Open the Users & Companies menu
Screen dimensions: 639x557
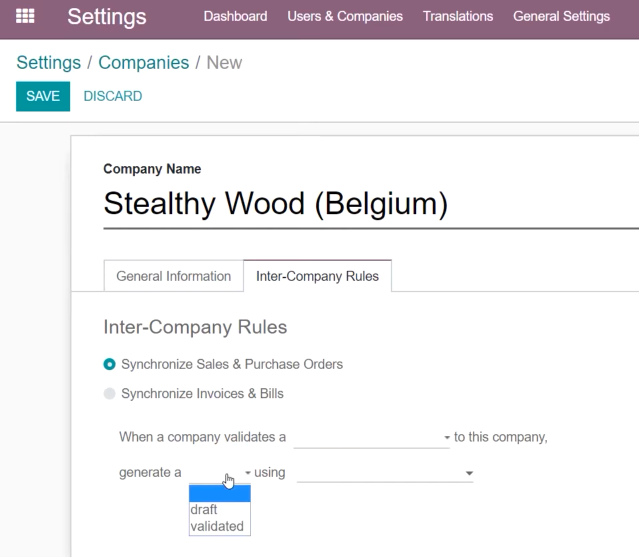(x=345, y=16)
